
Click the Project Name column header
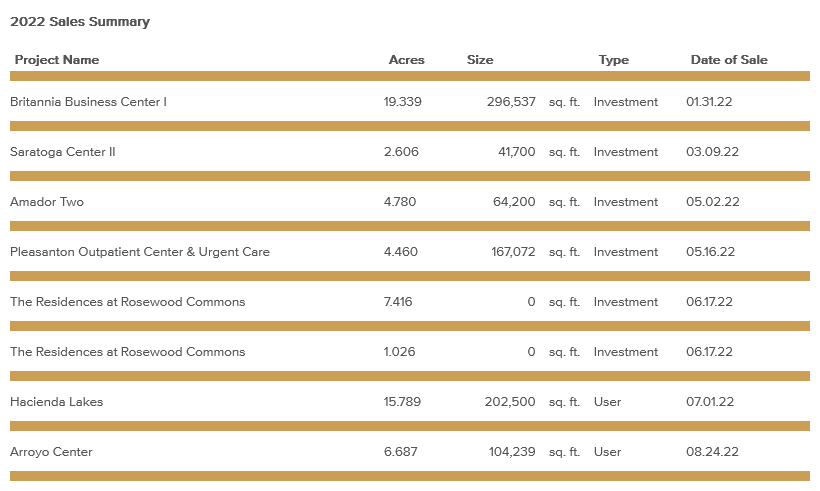pyautogui.click(x=57, y=60)
